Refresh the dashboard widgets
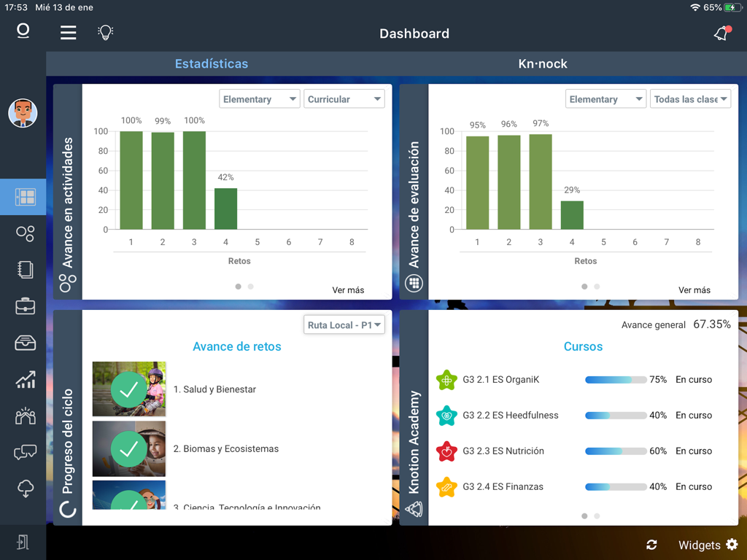747x560 pixels. point(651,545)
